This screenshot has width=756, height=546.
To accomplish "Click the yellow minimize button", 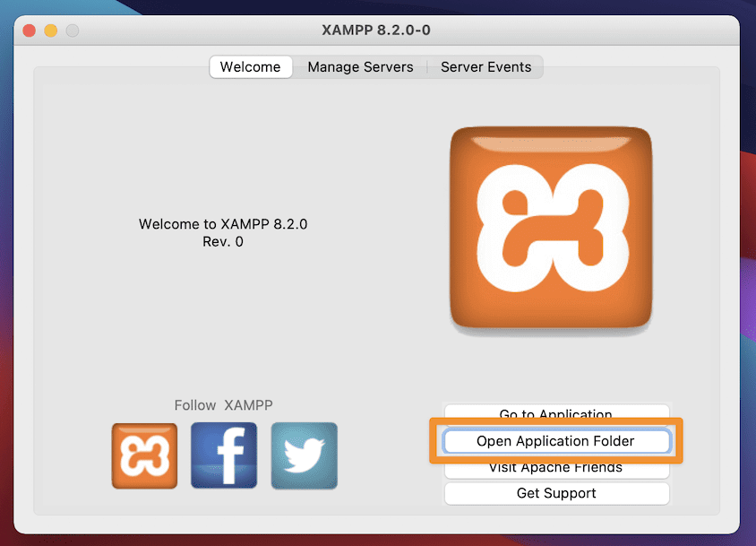I will (x=51, y=30).
